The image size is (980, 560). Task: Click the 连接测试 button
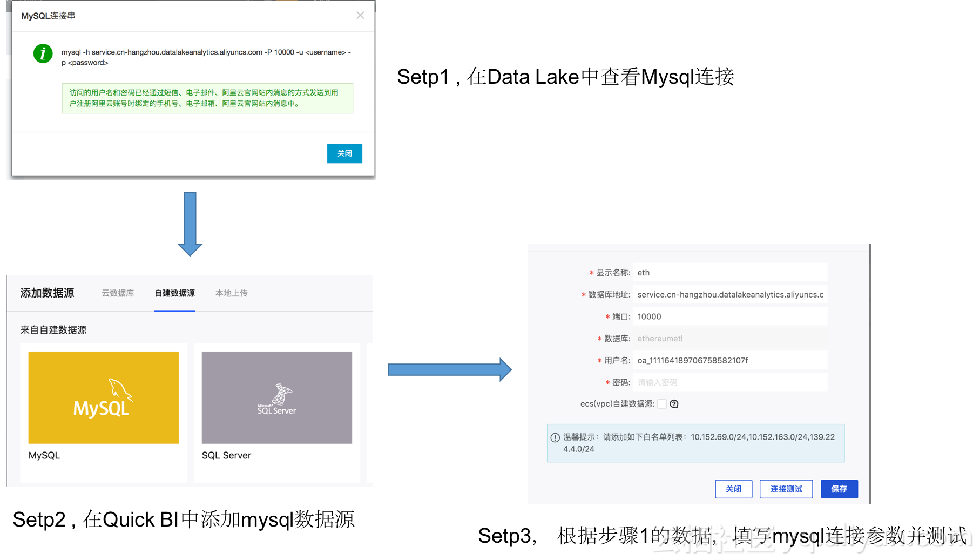786,489
